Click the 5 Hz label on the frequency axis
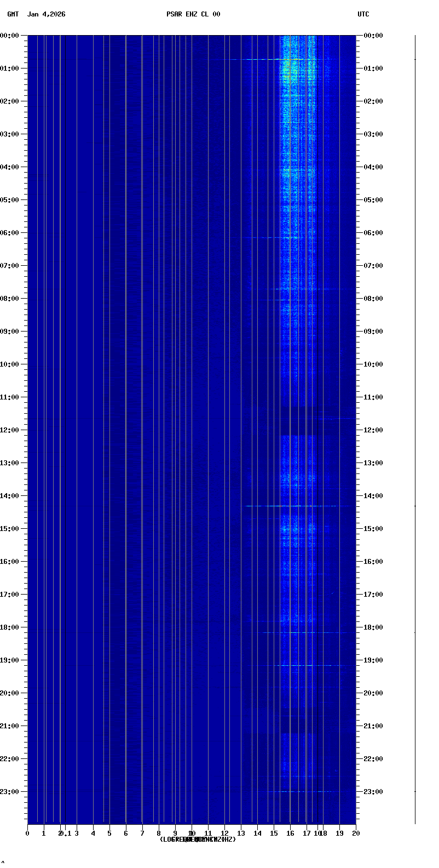Image resolution: width=439 pixels, height=868 pixels. [x=109, y=833]
